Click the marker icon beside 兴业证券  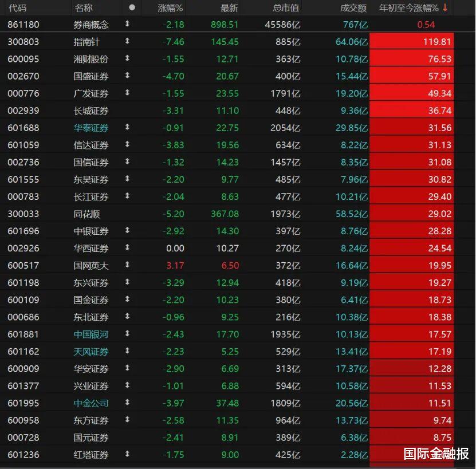point(127,385)
